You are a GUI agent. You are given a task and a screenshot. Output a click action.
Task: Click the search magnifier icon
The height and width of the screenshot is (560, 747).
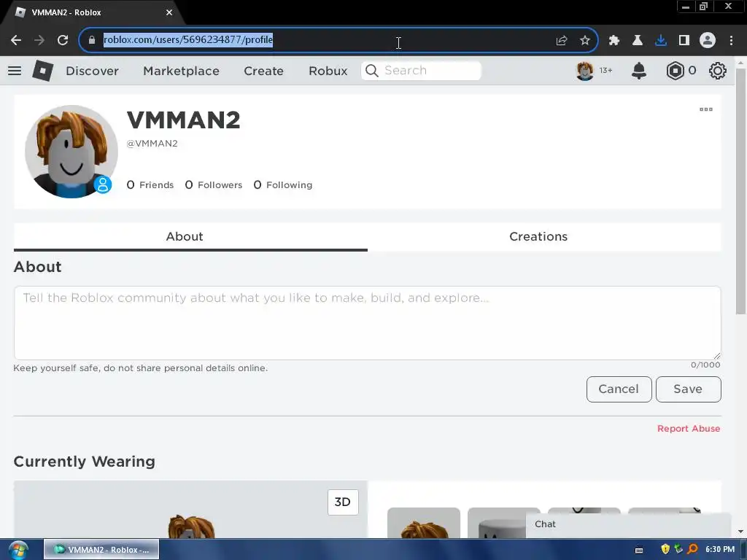point(372,71)
